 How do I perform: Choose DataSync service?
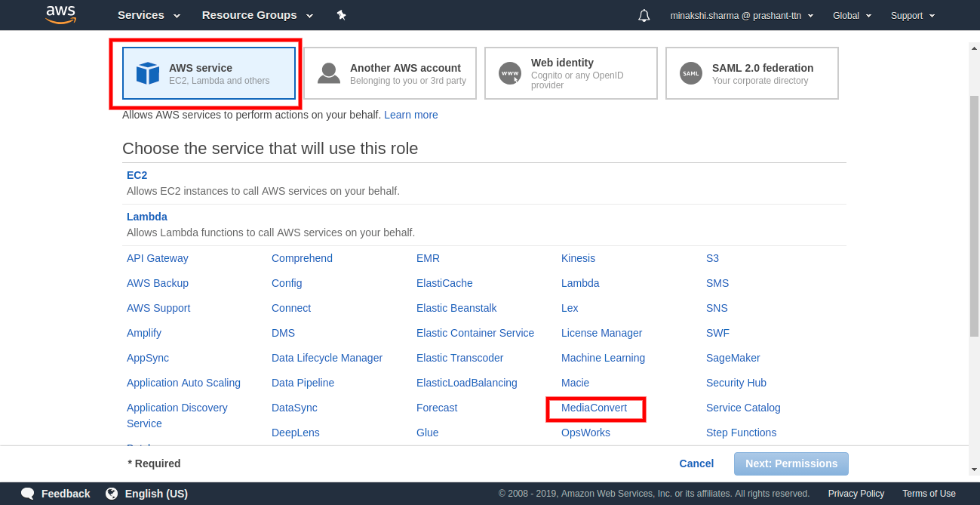tap(294, 408)
